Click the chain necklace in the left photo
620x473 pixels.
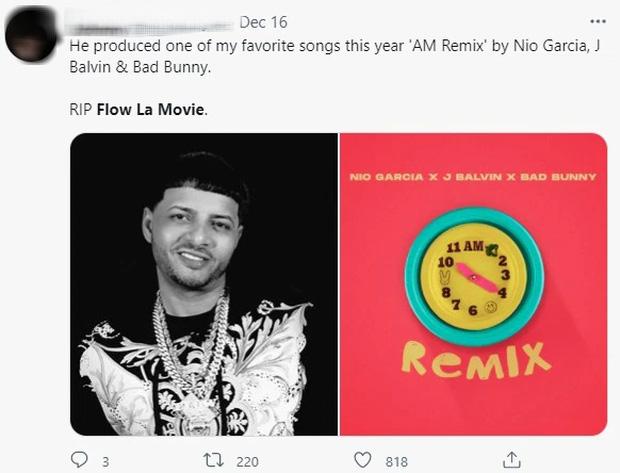[x=192, y=340]
